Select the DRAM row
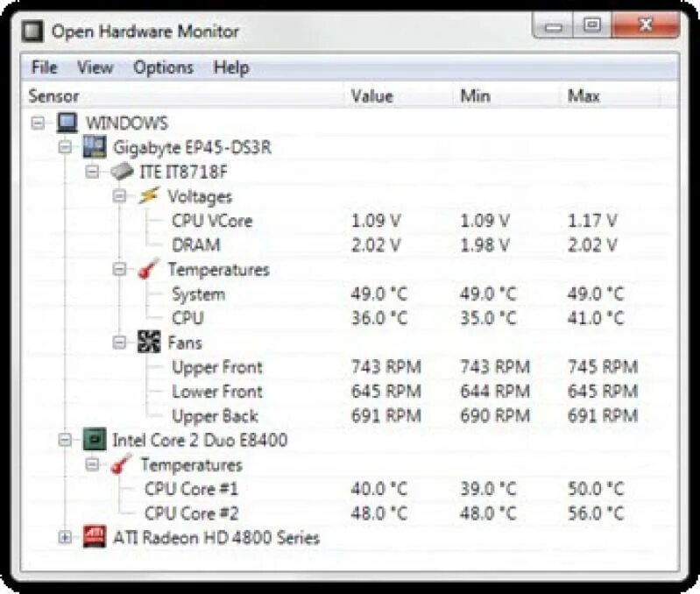The width and height of the screenshot is (700, 594). coord(348,245)
